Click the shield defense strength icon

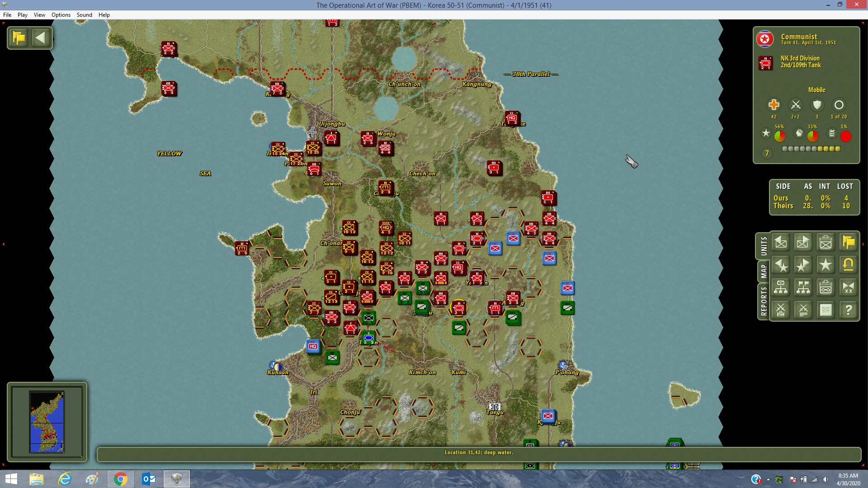[x=817, y=105]
